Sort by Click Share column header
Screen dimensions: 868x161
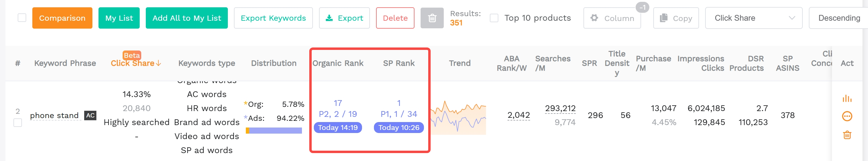pyautogui.click(x=136, y=63)
